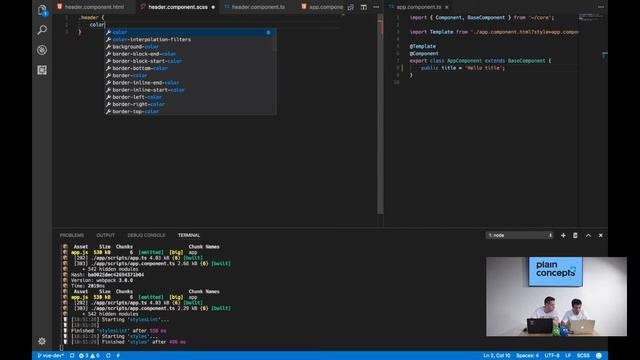Image resolution: width=640 pixels, height=360 pixels.
Task: Choose 'border-inline-start-color' suggestion
Action: pos(190,90)
